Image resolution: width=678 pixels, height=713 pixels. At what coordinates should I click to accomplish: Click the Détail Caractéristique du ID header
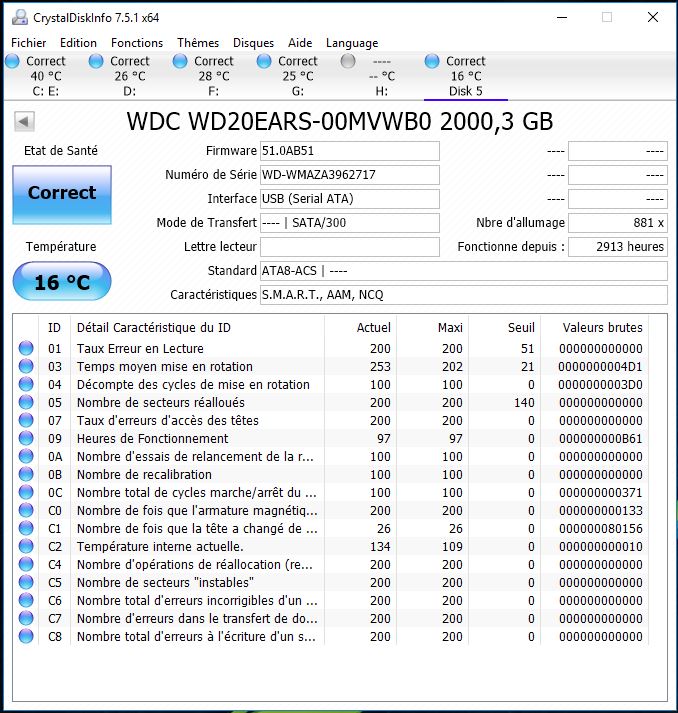[197, 327]
